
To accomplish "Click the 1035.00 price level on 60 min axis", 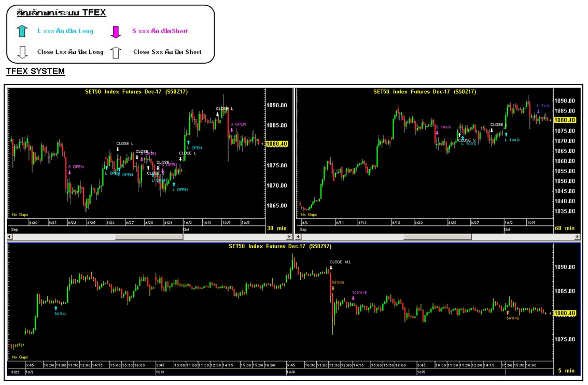I will pyautogui.click(x=565, y=211).
